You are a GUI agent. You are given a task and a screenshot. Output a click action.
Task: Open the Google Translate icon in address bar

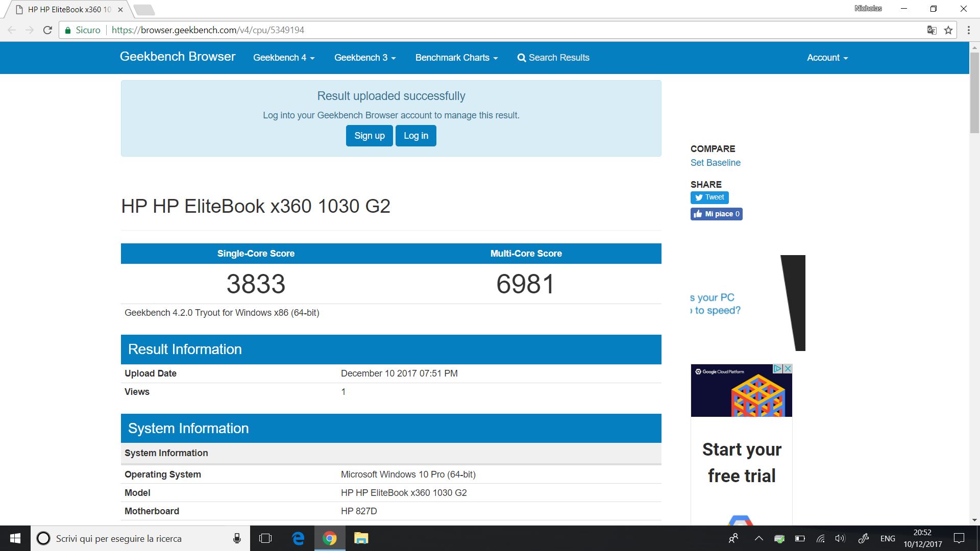(x=932, y=30)
